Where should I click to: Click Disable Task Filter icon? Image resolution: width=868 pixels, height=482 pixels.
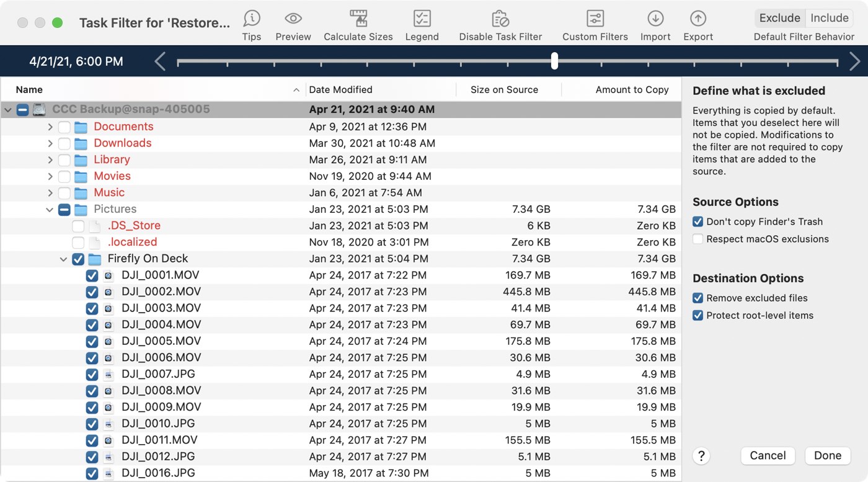(500, 18)
